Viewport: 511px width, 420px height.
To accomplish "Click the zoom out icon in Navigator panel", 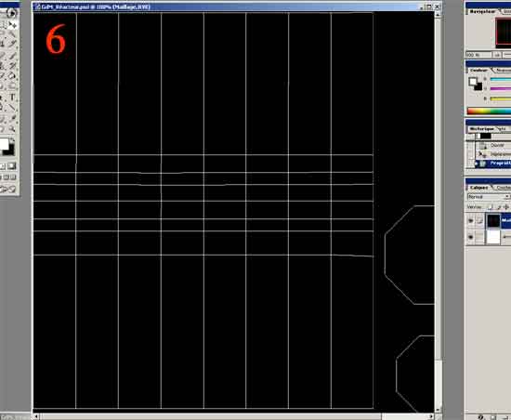I will (x=497, y=55).
